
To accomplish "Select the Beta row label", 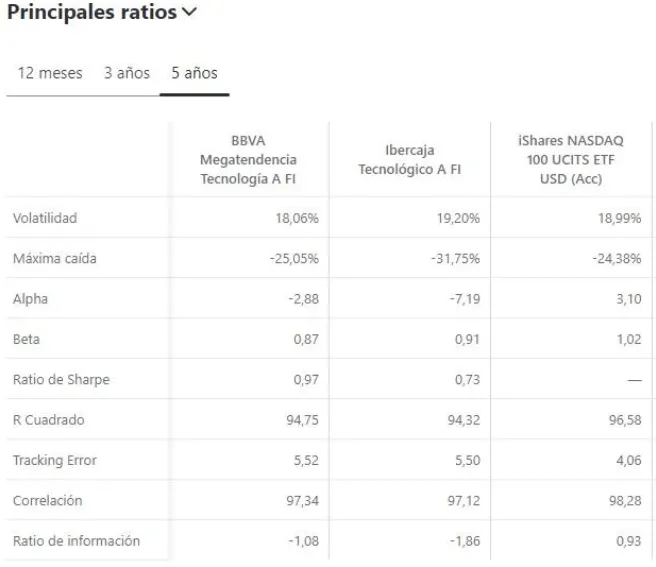I will click(x=27, y=339).
